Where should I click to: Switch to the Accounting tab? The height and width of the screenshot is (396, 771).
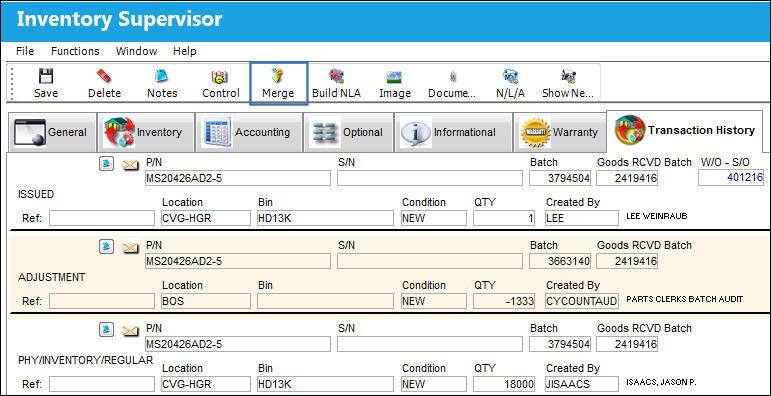coord(249,132)
